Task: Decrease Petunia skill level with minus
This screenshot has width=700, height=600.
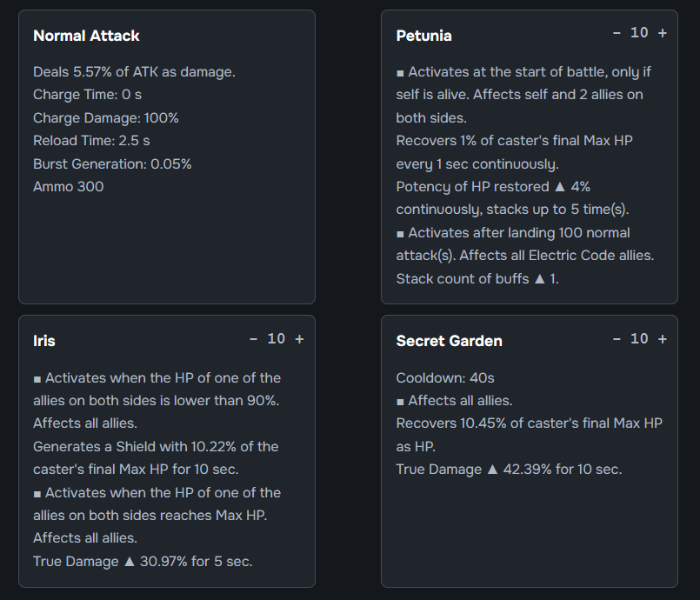Action: (x=617, y=33)
